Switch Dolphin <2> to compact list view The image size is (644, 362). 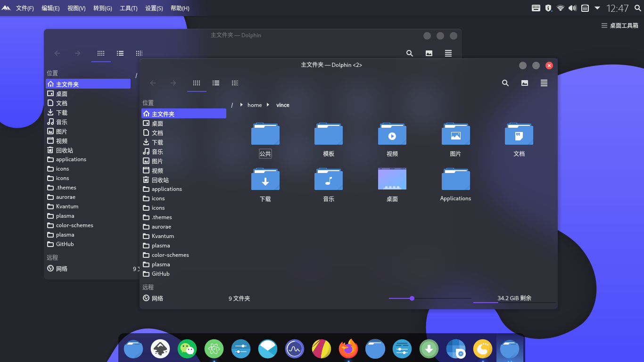(x=216, y=83)
